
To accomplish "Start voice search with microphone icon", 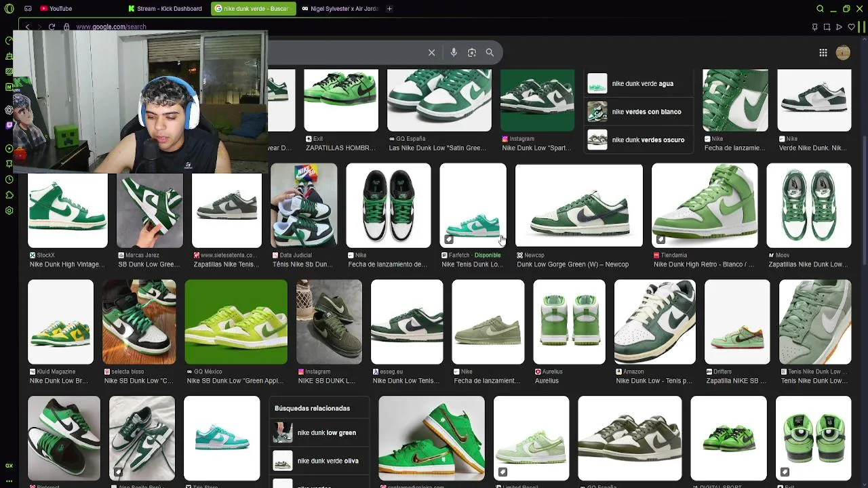I will click(454, 52).
